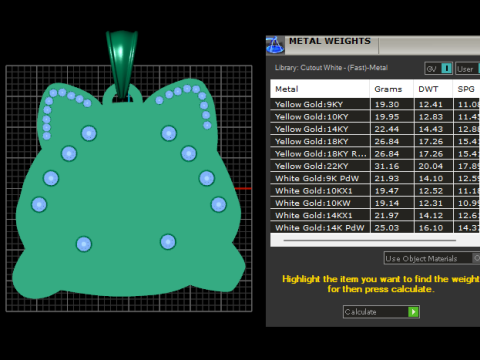Click the 31.16 grams value
The height and width of the screenshot is (360, 480).
[x=387, y=166]
